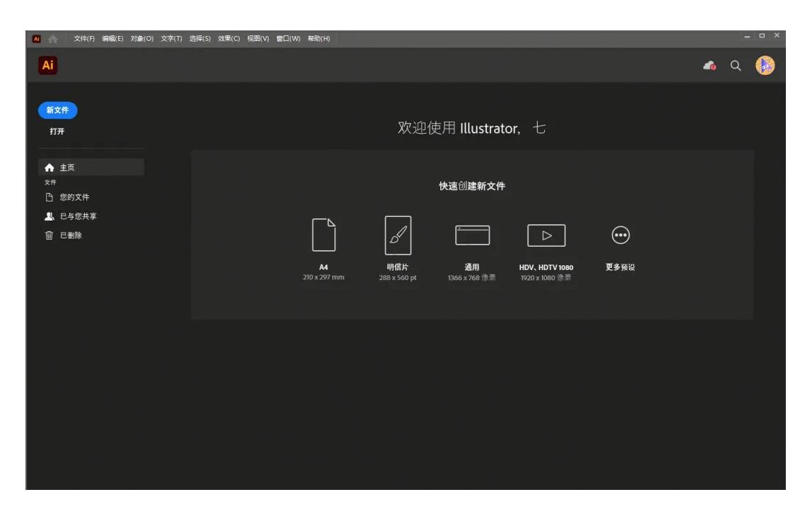Select the HDV, HDTV 1080 preset icon
This screenshot has width=812, height=521.
click(x=546, y=235)
